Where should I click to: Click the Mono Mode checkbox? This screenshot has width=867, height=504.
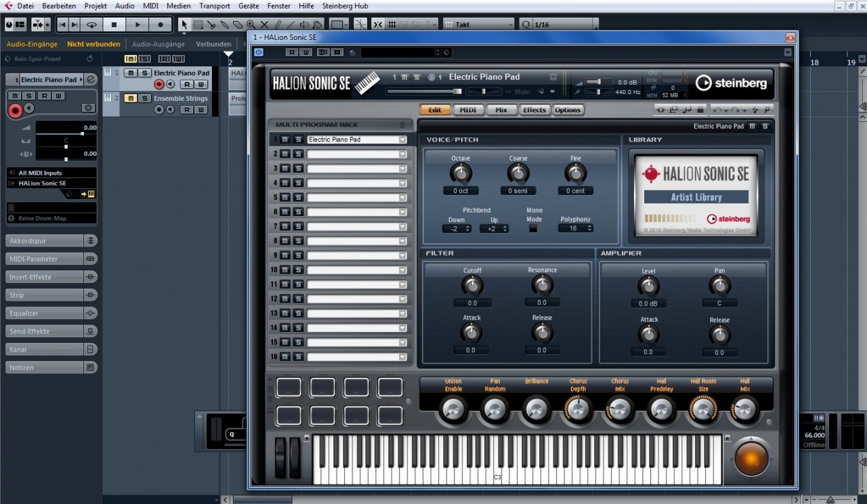coord(534,228)
